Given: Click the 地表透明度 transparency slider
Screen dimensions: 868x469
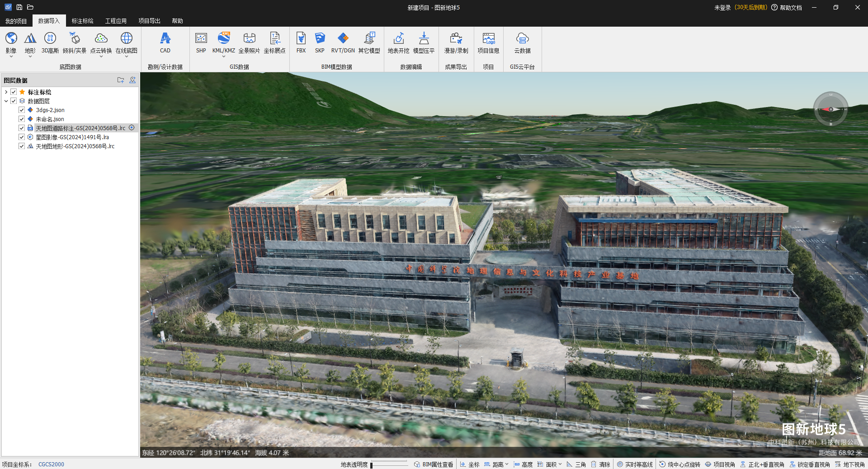Looking at the screenshot, I should pyautogui.click(x=389, y=464).
